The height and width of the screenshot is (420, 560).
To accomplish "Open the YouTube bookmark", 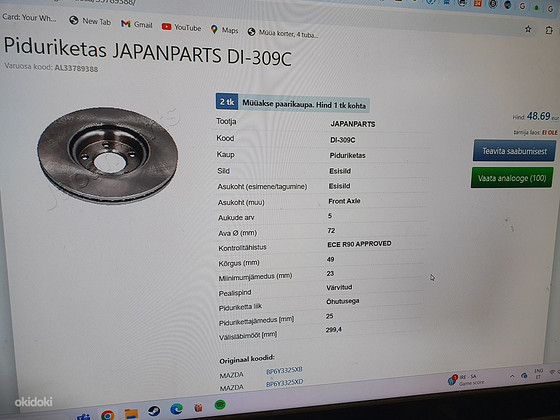I will click(181, 27).
